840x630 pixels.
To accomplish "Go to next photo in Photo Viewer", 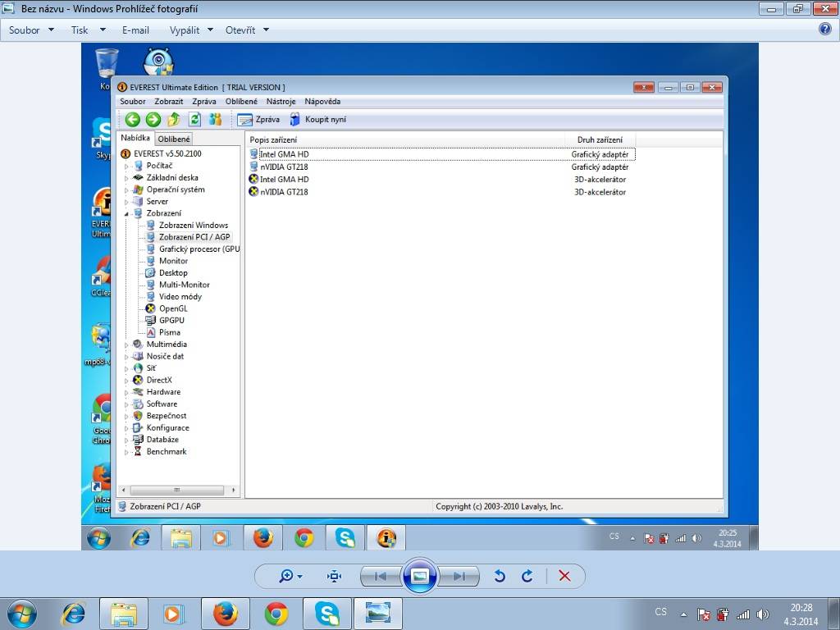I will coord(459,576).
